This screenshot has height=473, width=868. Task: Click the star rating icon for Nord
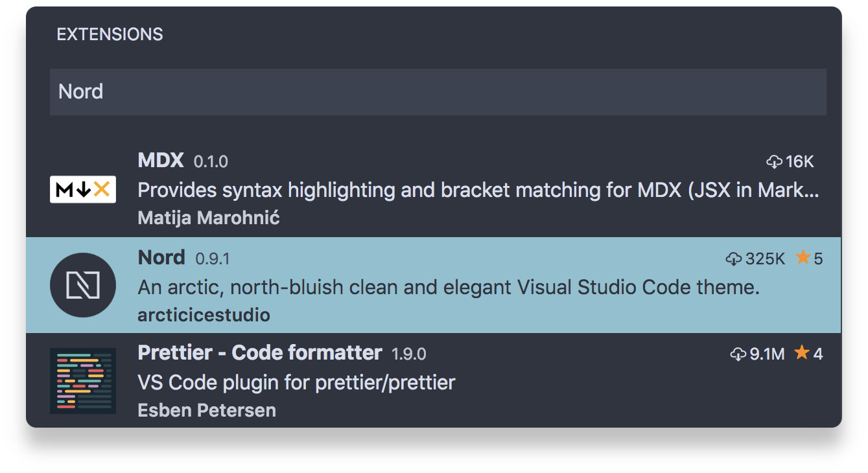click(803, 258)
